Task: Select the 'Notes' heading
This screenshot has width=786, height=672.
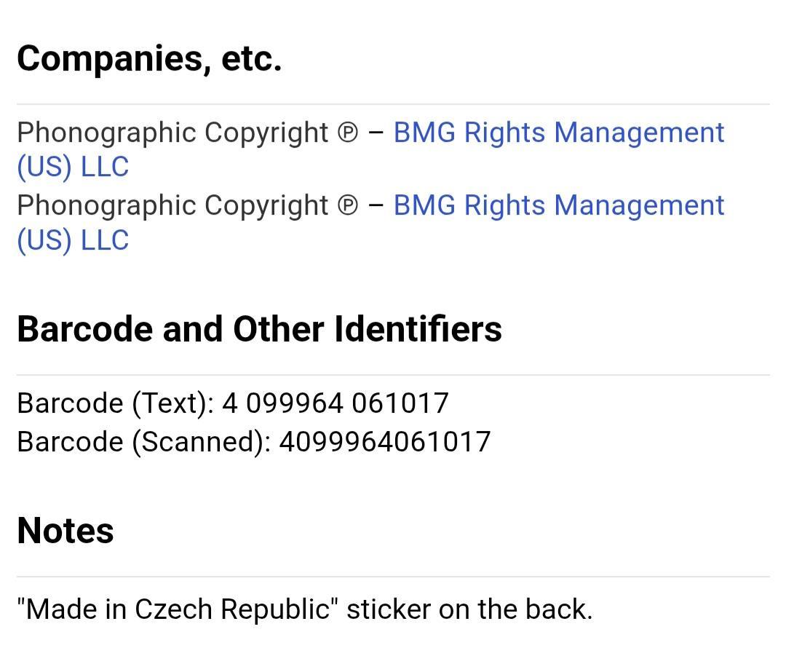Action: pos(65,531)
